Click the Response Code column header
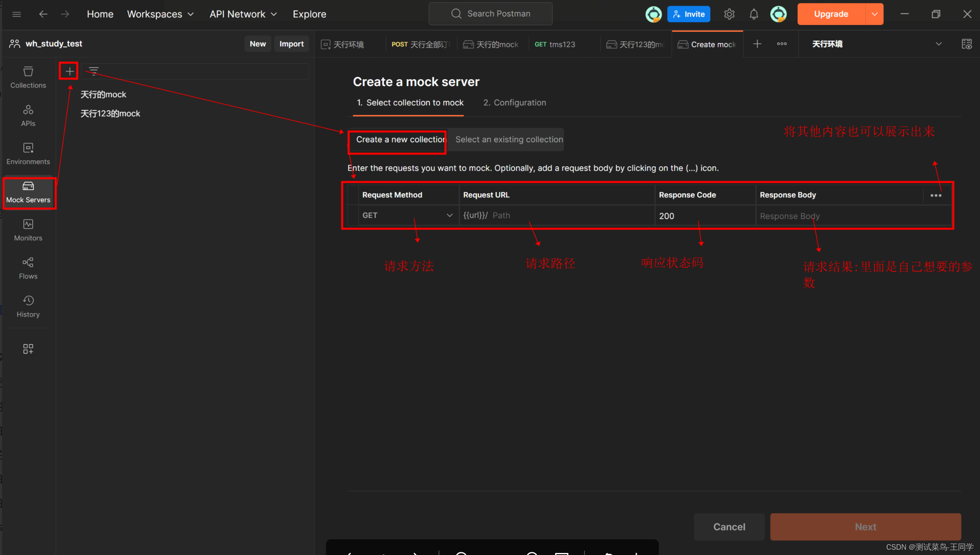The width and height of the screenshot is (980, 555). (x=687, y=195)
